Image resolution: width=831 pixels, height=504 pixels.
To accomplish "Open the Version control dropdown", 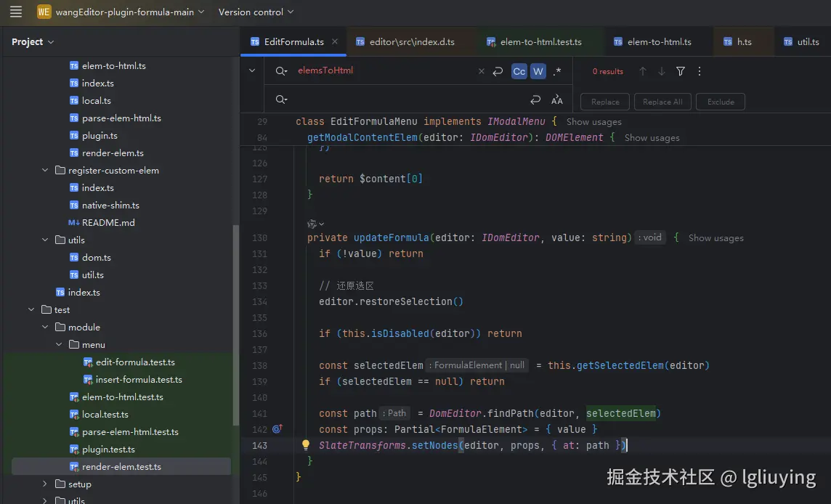I will 256,12.
